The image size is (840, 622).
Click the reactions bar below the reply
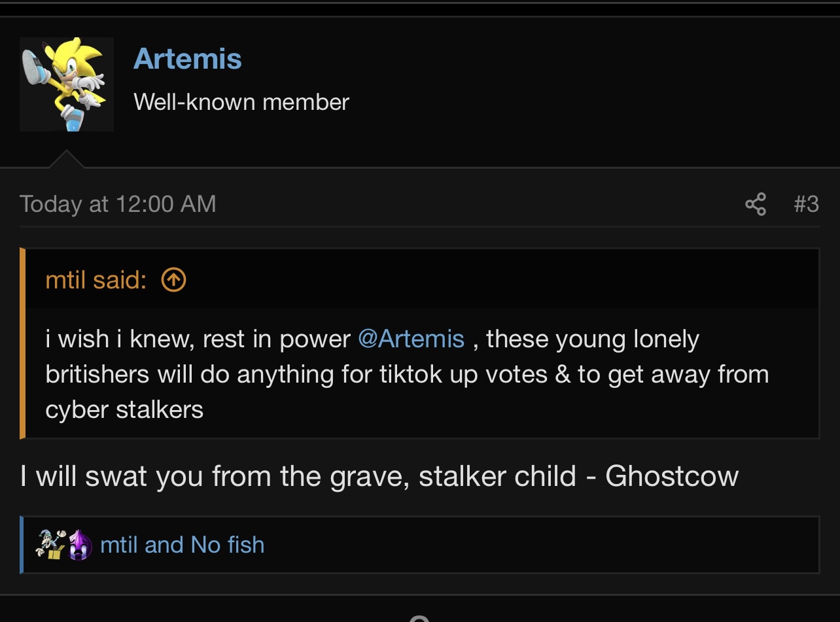(419, 545)
